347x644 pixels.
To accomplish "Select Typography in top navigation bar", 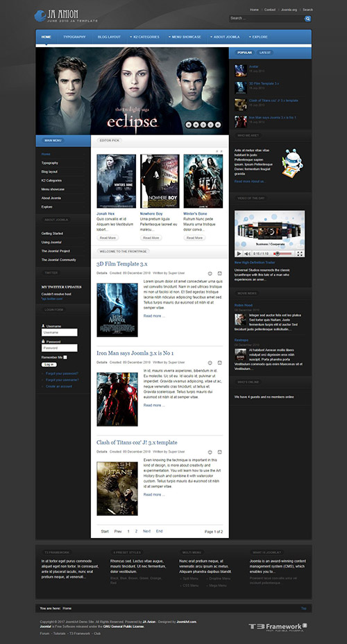I will click(74, 37).
